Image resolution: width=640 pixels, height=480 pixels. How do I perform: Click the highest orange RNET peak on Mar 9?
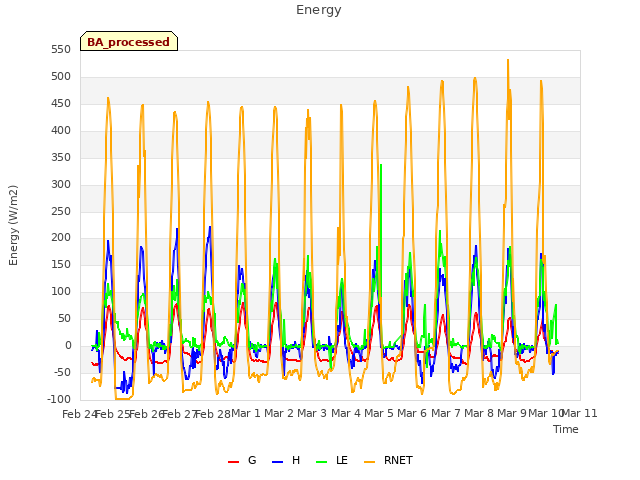coord(508,60)
